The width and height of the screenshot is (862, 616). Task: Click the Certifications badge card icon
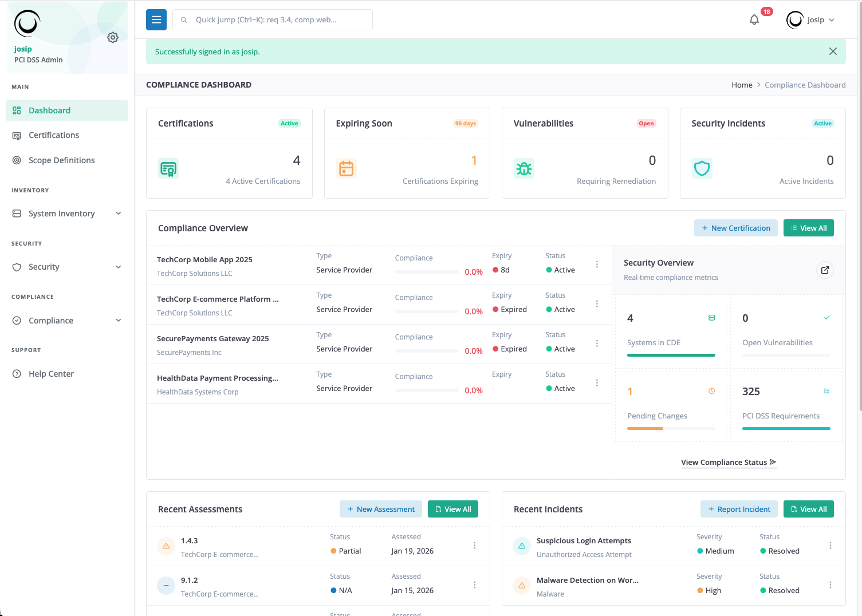point(168,168)
